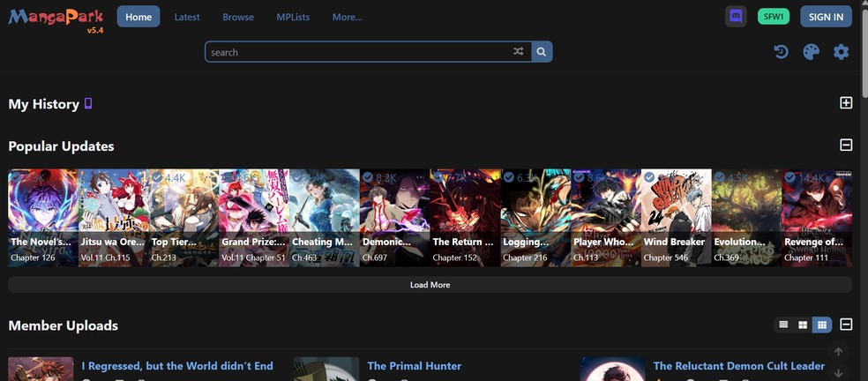Open the settings gear icon
The height and width of the screenshot is (381, 868).
[841, 52]
